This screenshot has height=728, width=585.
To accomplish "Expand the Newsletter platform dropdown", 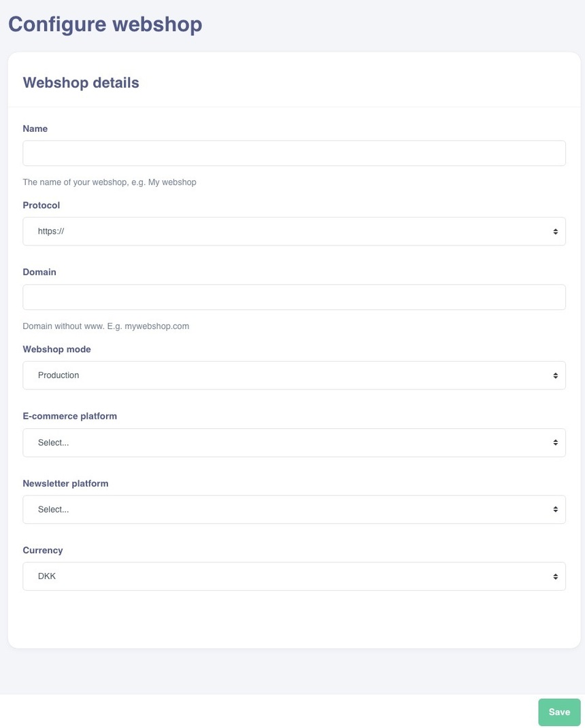I will [x=294, y=510].
